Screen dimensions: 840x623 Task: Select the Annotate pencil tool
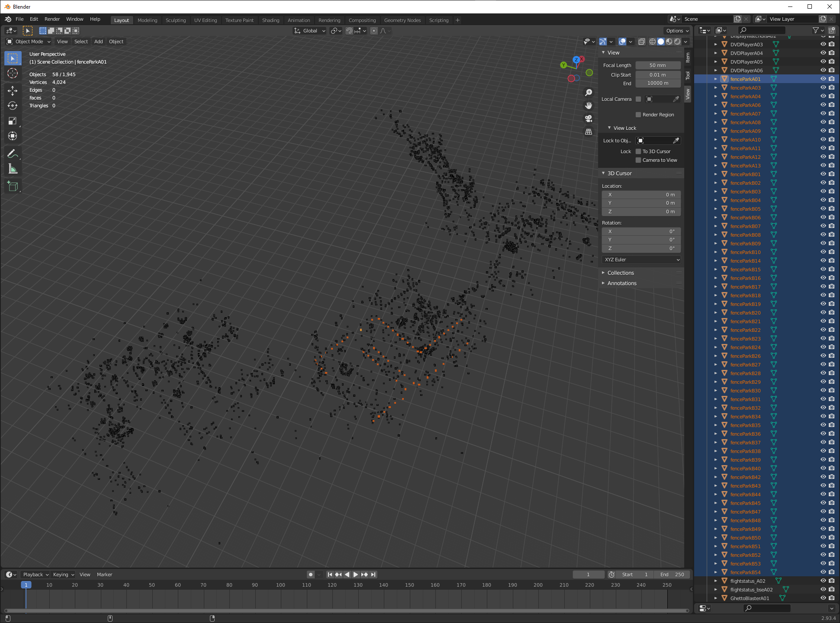coord(13,154)
